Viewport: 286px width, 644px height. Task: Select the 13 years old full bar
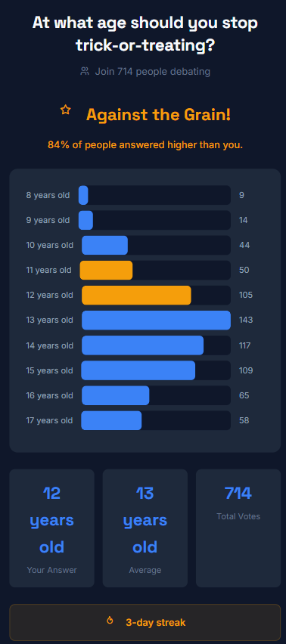point(156,320)
